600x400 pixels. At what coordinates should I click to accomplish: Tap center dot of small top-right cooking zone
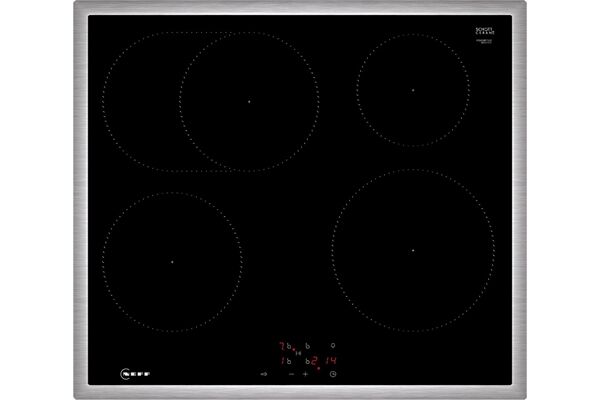[412, 90]
